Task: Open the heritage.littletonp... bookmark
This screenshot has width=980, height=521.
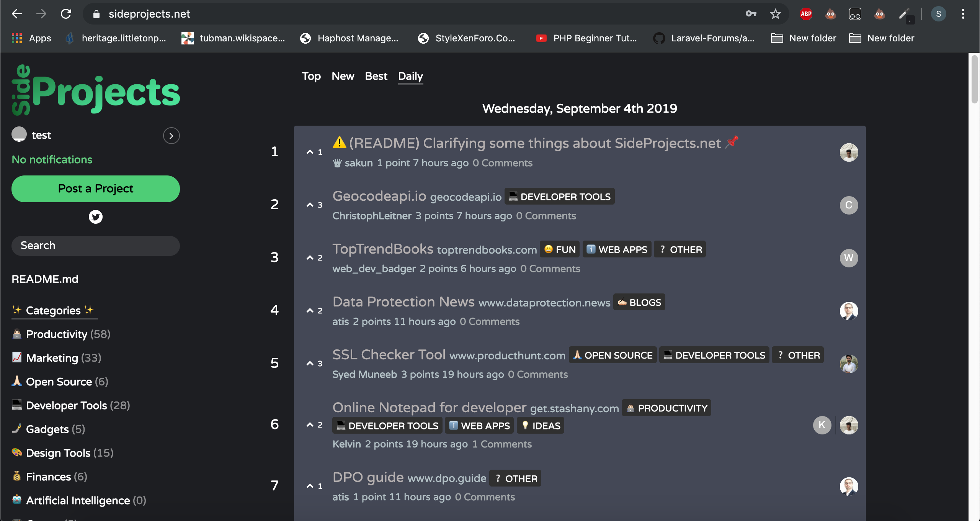Action: 116,38
